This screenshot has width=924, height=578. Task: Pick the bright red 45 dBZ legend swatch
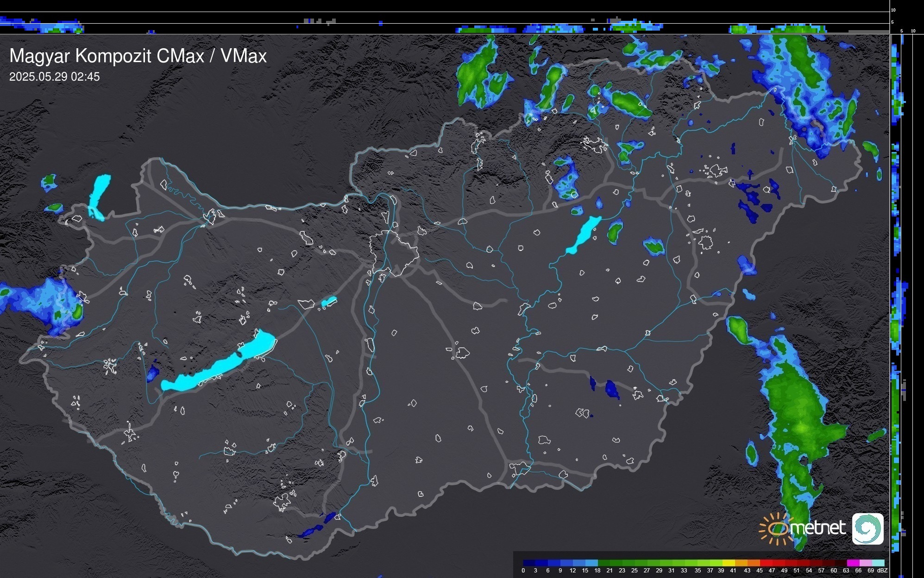(766, 563)
